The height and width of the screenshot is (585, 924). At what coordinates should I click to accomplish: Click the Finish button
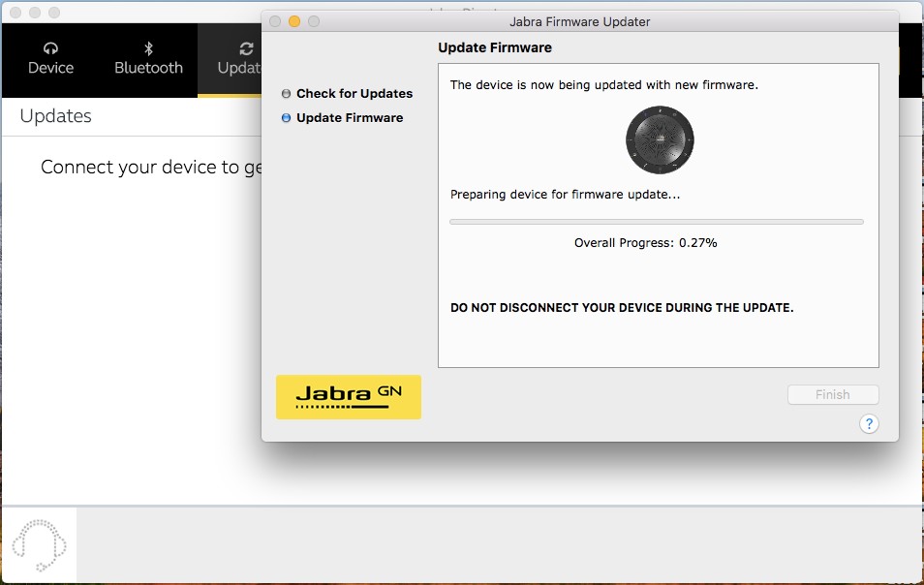coord(833,395)
